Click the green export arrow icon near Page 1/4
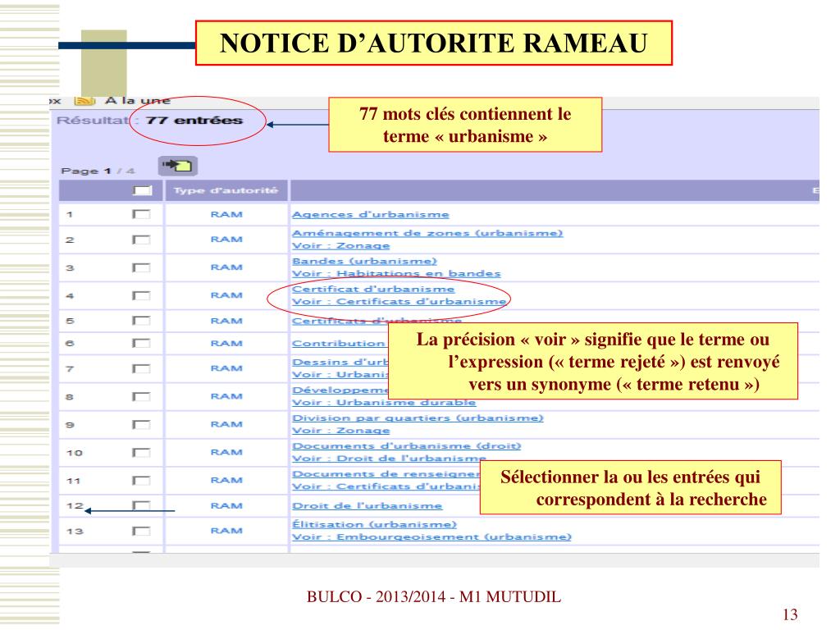Screen dimensions: 840x630 (x=178, y=166)
